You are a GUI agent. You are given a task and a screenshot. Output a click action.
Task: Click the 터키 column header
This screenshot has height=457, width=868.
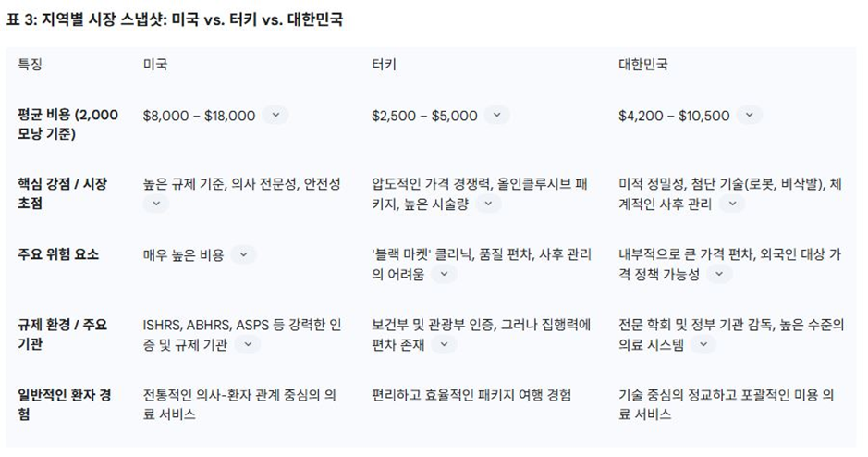[x=384, y=65]
